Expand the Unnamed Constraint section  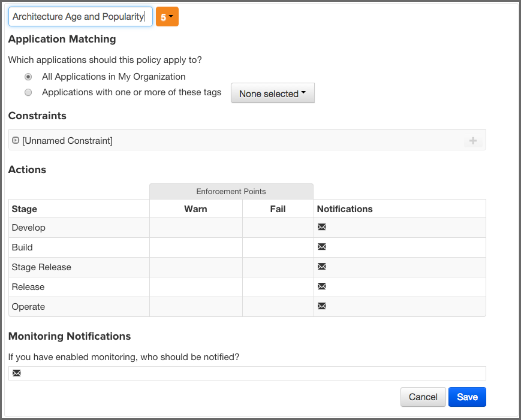[15, 140]
